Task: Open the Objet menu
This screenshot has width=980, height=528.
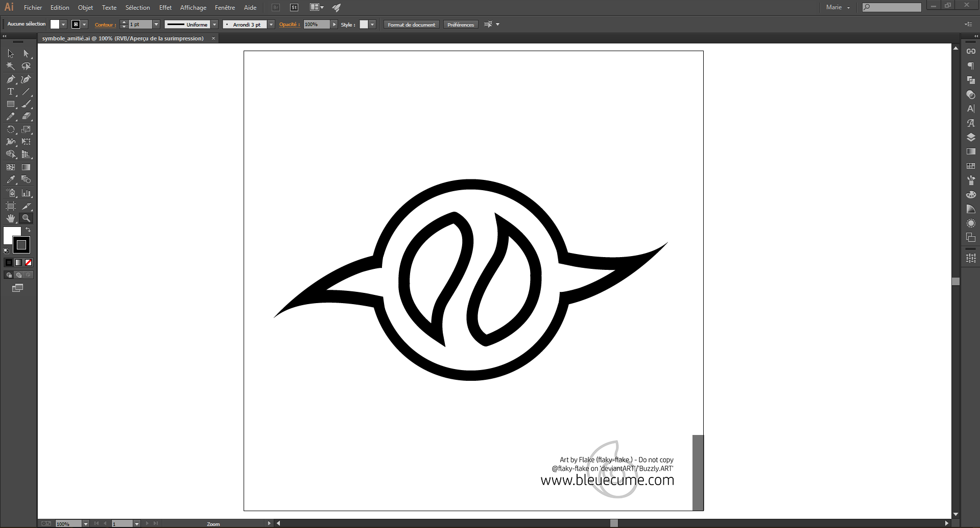Action: [x=85, y=8]
